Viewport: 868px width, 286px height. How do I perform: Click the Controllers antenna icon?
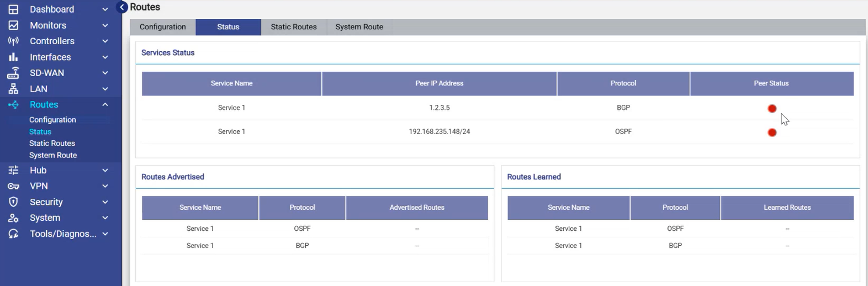pyautogui.click(x=13, y=41)
